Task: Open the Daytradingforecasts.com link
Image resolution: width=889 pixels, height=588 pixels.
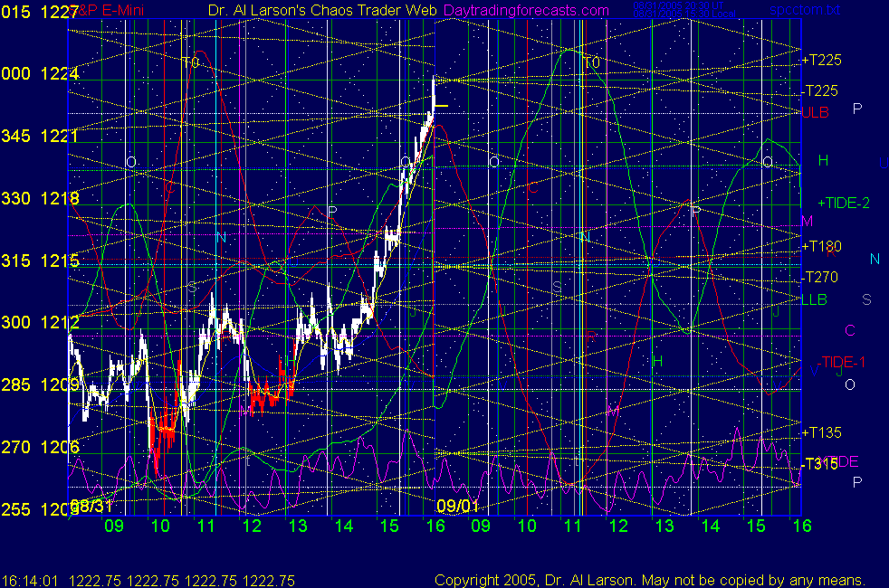Action: click(x=526, y=10)
